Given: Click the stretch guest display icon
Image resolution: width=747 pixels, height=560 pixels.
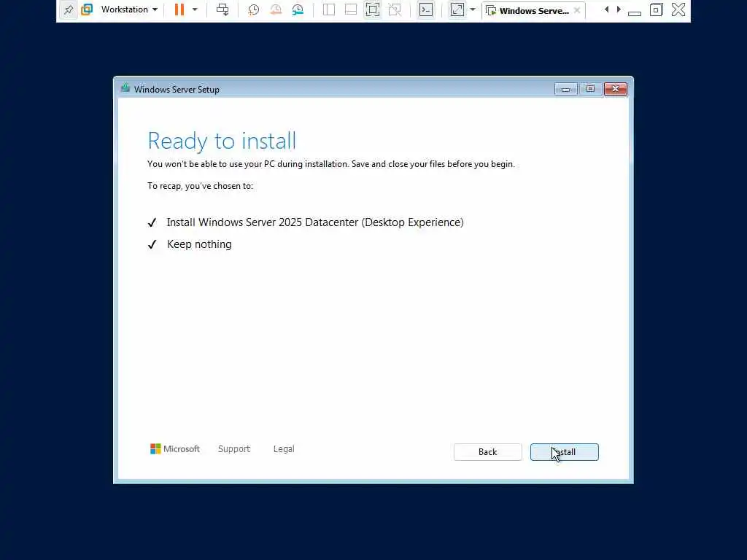Looking at the screenshot, I should click(457, 9).
